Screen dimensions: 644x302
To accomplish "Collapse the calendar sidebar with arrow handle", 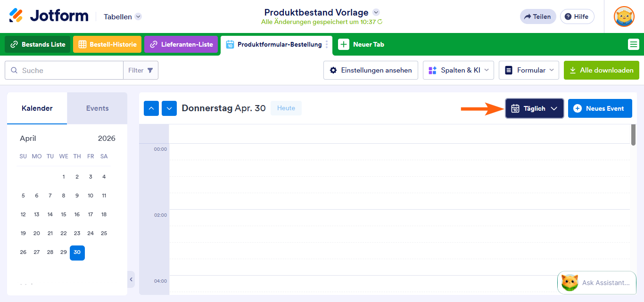I will (131, 279).
